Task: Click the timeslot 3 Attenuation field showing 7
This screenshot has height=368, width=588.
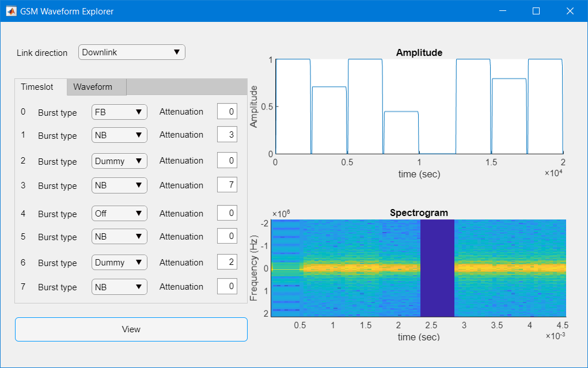Action: (227, 184)
